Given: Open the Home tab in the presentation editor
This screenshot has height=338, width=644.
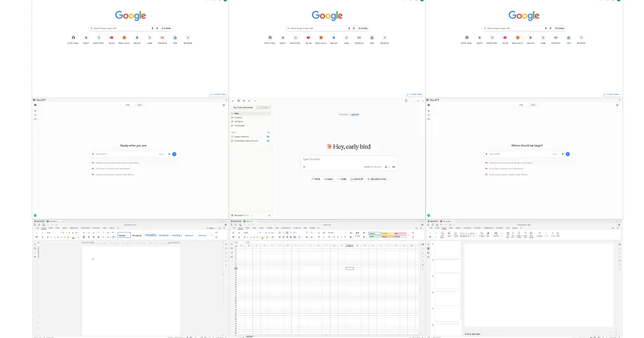Looking at the screenshot, I should point(437,228).
